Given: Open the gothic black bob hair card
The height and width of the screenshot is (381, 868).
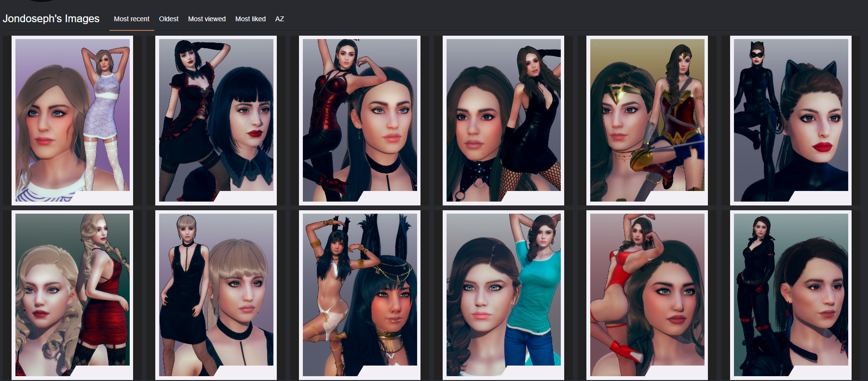Looking at the screenshot, I should pyautogui.click(x=216, y=121).
